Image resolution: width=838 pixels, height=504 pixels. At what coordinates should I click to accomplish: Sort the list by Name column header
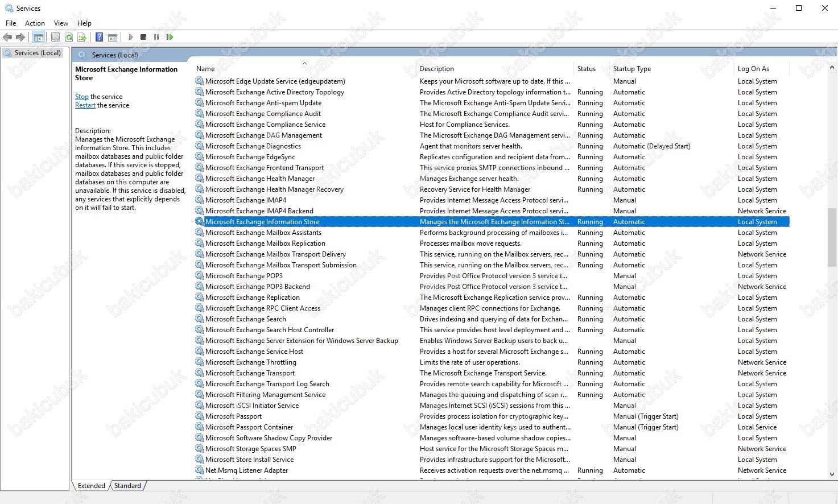click(x=304, y=69)
